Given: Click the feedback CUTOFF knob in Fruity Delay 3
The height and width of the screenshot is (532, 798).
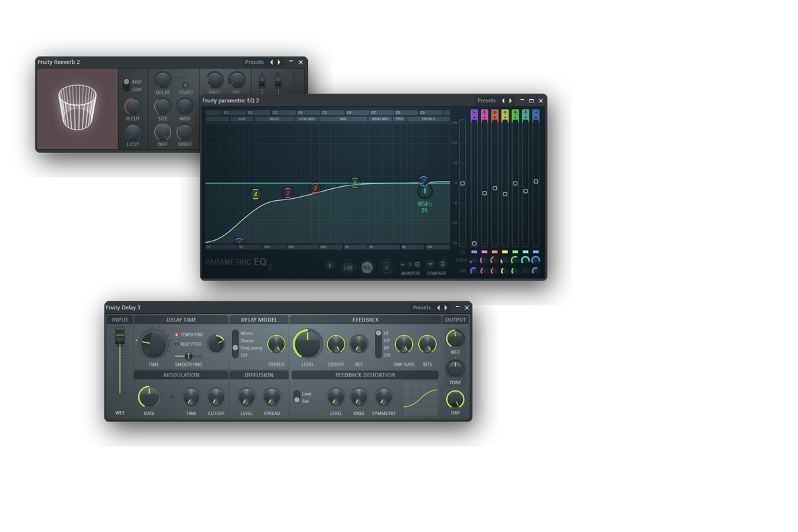Looking at the screenshot, I should pos(336,344).
